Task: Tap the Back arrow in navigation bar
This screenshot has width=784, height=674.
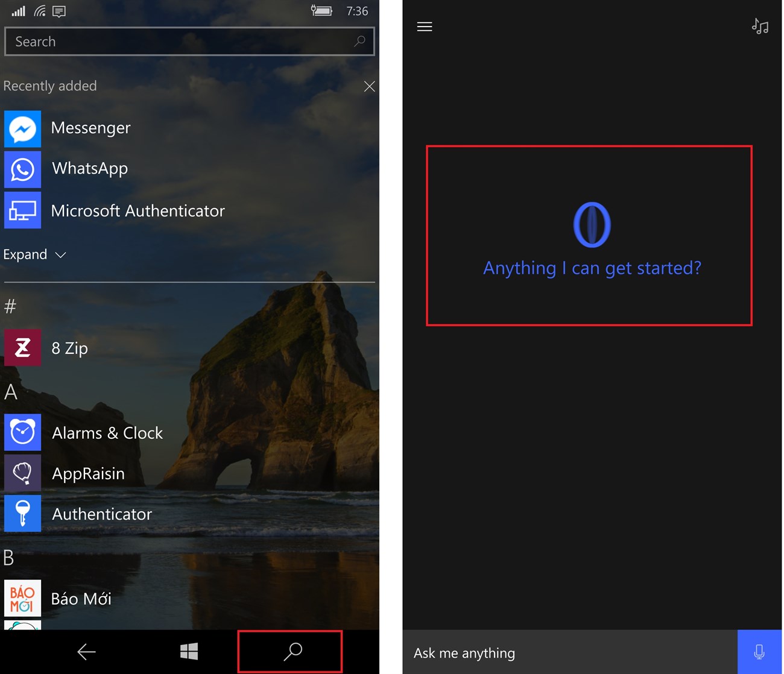Action: (86, 652)
